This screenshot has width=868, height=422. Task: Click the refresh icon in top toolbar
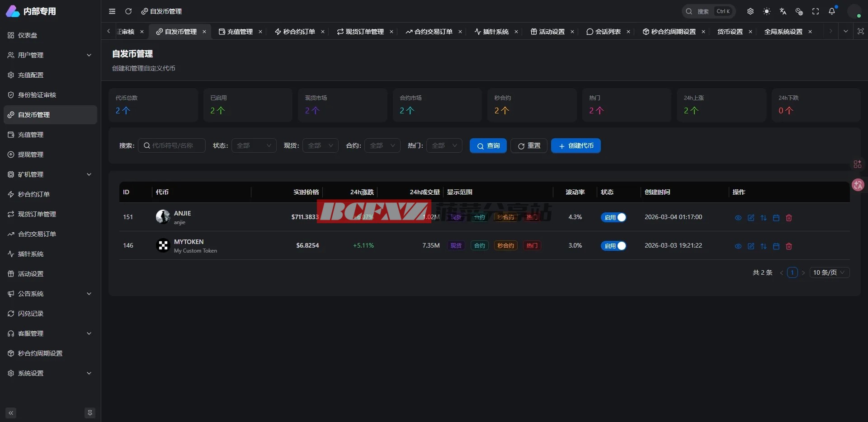(x=128, y=11)
